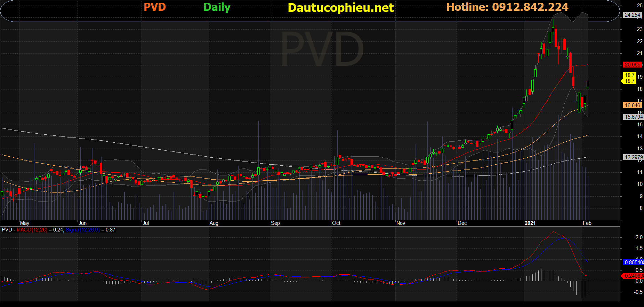Select the bold 2021 year marker

(x=530, y=223)
